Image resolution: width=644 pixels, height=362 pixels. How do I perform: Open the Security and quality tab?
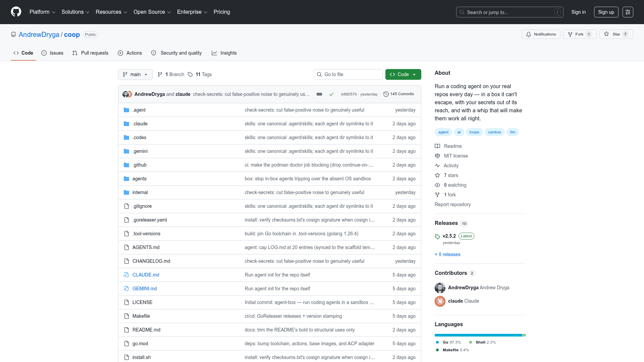coord(176,53)
